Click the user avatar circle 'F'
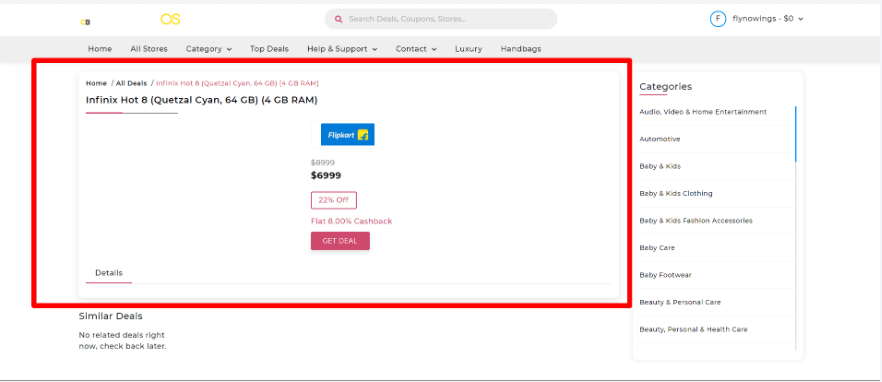 (718, 19)
